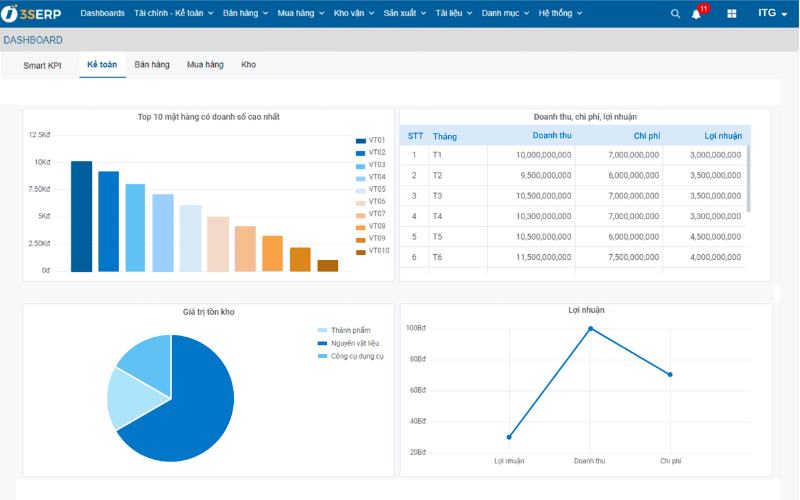The image size is (800, 500).
Task: Expand the Hệ thống menu
Action: (560, 13)
